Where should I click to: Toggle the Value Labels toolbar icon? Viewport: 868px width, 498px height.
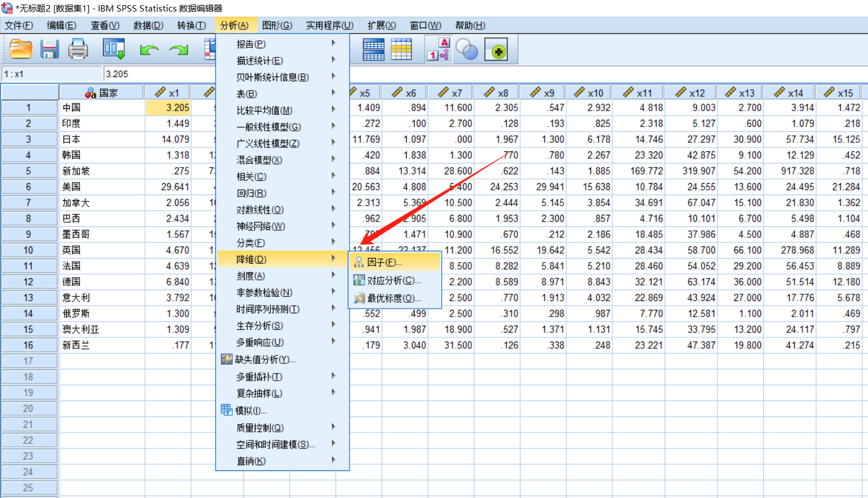[438, 50]
